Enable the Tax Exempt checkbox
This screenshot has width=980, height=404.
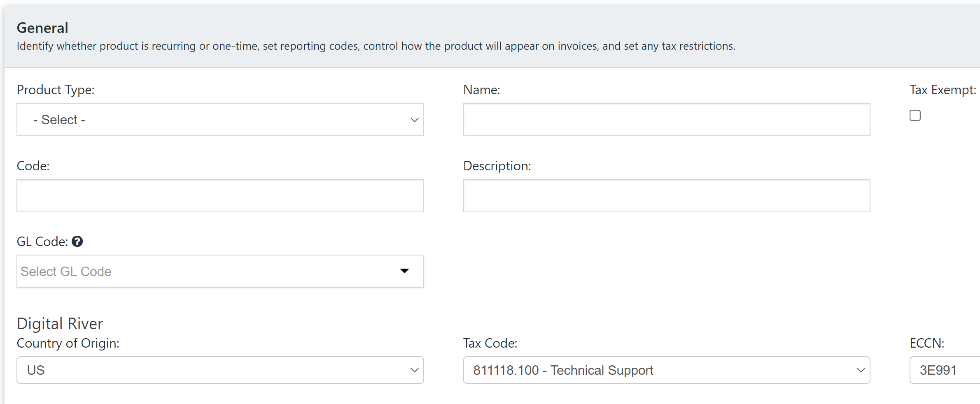[x=915, y=116]
